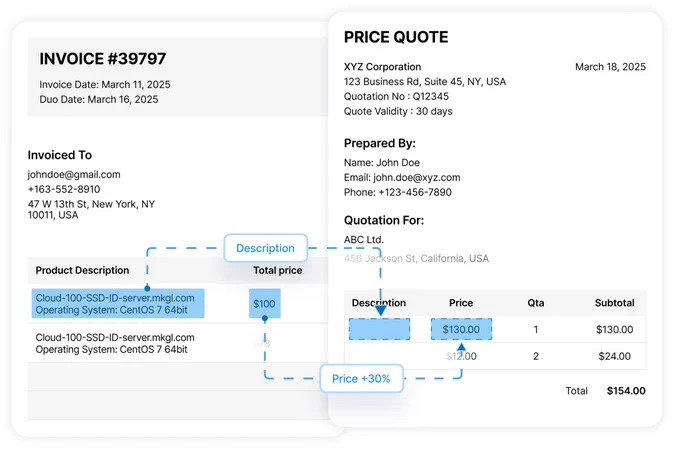Click the Price +30% mapping label

click(361, 379)
